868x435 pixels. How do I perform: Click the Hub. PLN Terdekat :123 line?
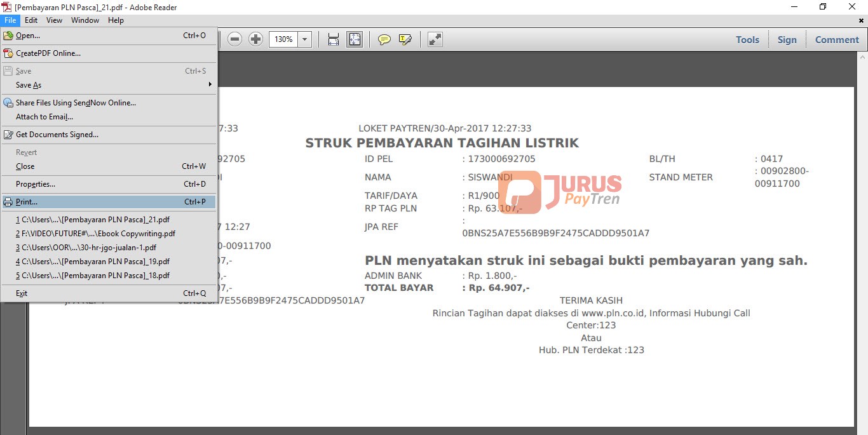coord(592,350)
